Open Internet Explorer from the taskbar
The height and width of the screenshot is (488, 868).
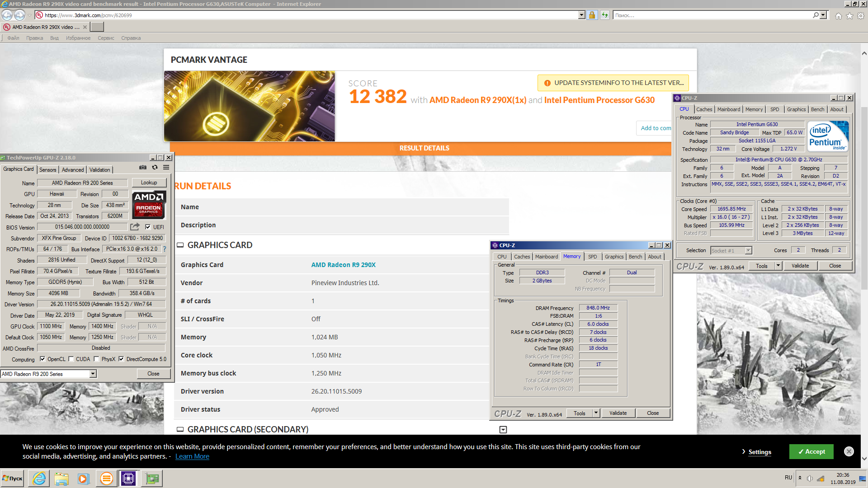click(39, 478)
